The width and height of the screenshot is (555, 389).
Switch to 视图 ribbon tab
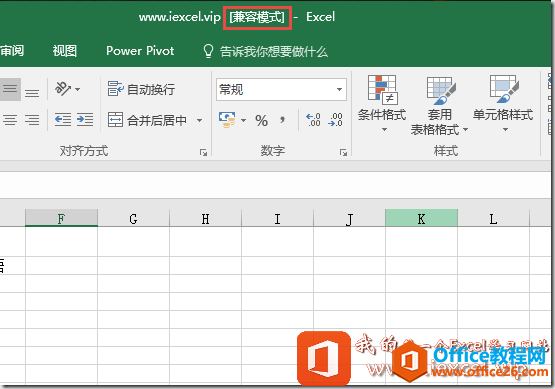[65, 51]
